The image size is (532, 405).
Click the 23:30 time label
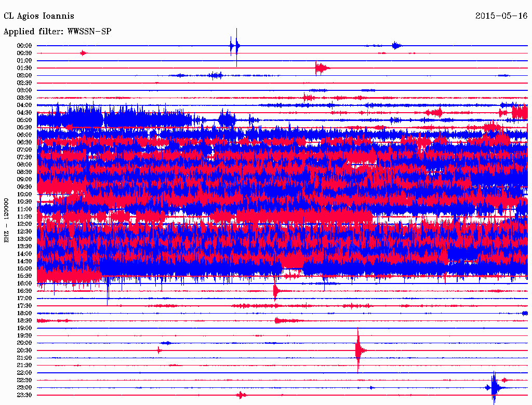click(24, 395)
